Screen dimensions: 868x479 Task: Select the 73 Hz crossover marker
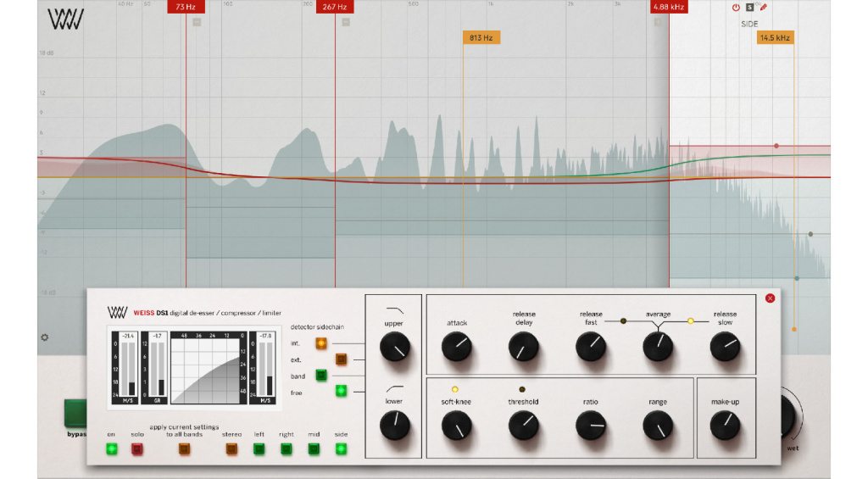point(186,7)
